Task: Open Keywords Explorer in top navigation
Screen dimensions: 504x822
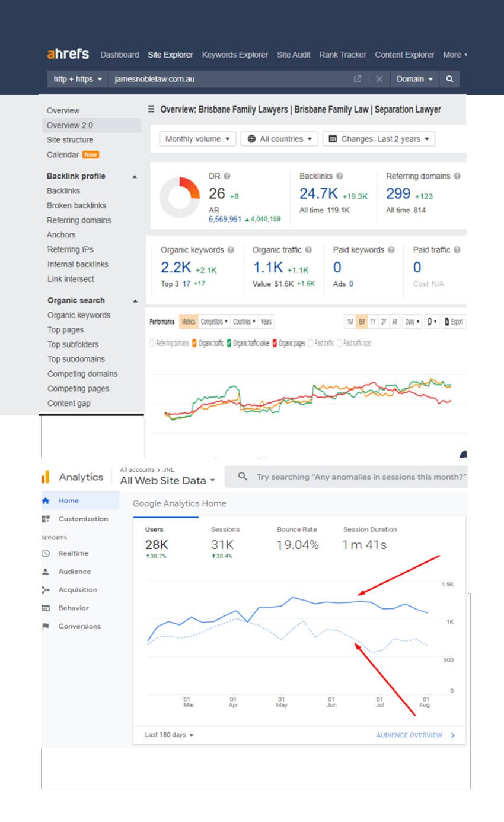Action: [x=235, y=55]
